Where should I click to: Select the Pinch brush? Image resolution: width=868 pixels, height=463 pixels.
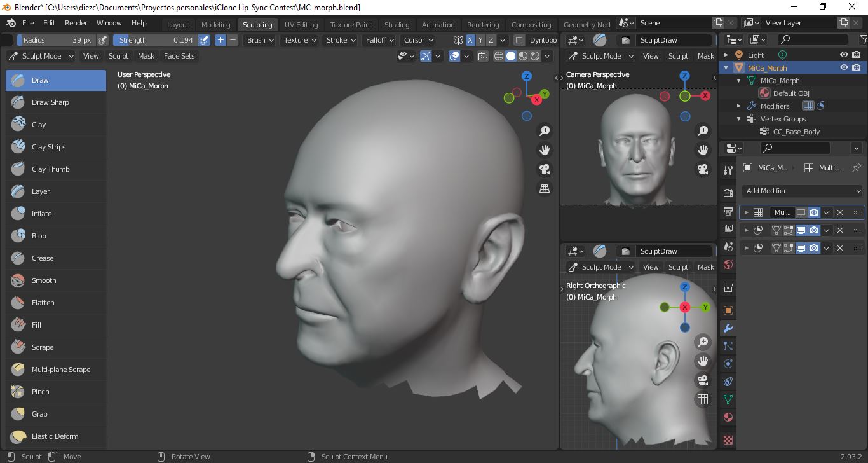tap(56, 392)
